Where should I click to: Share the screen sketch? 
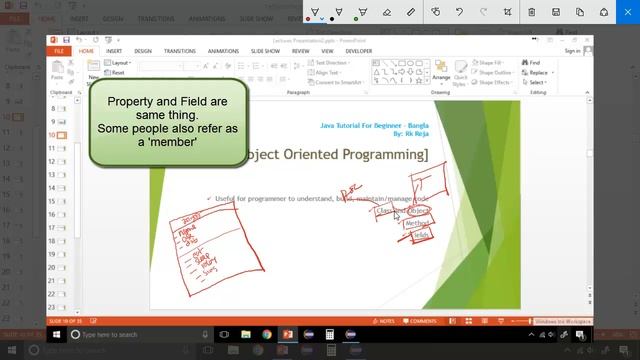coord(604,12)
